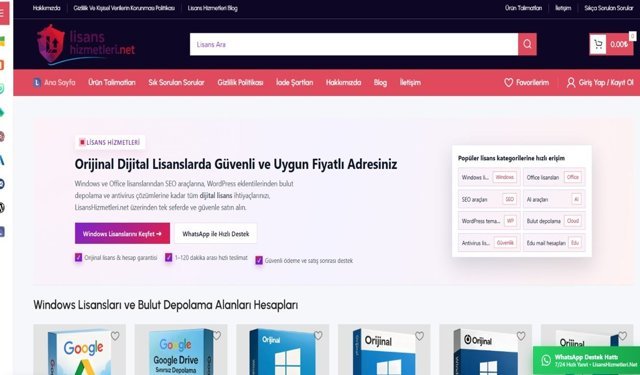Open Sık Sorulan Sorular in navigation bar
The height and width of the screenshot is (375, 640).
click(x=176, y=82)
